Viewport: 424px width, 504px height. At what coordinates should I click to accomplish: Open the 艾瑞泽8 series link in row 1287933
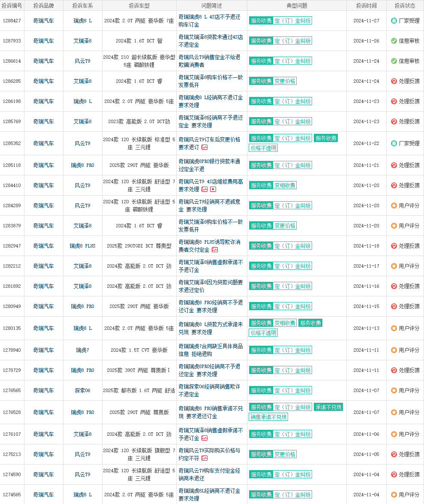pos(83,41)
